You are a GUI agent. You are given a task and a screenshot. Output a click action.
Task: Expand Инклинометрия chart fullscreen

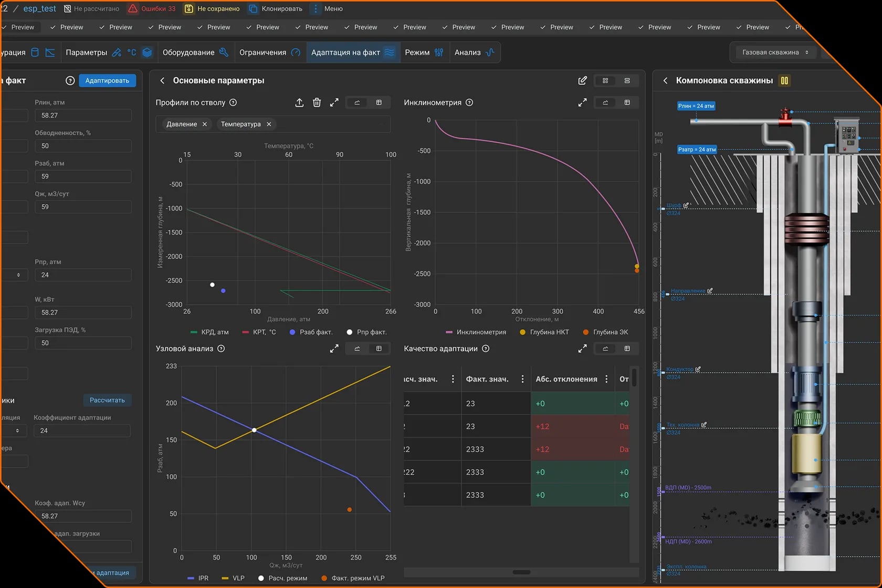pyautogui.click(x=582, y=103)
